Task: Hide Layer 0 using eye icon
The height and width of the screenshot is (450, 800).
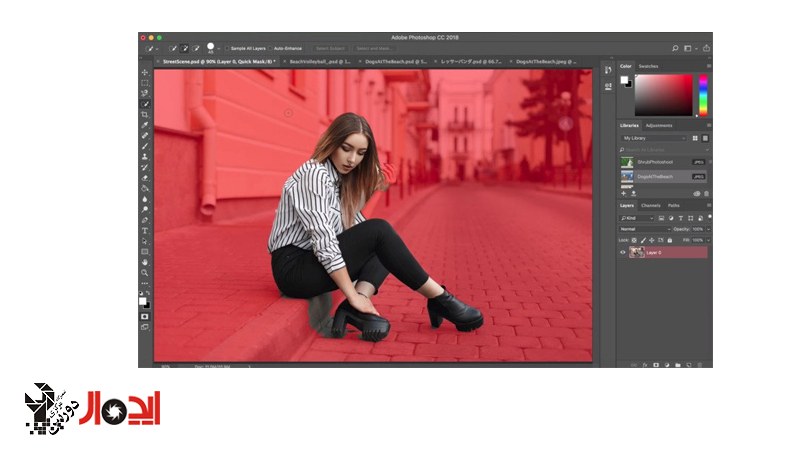Action: [623, 252]
